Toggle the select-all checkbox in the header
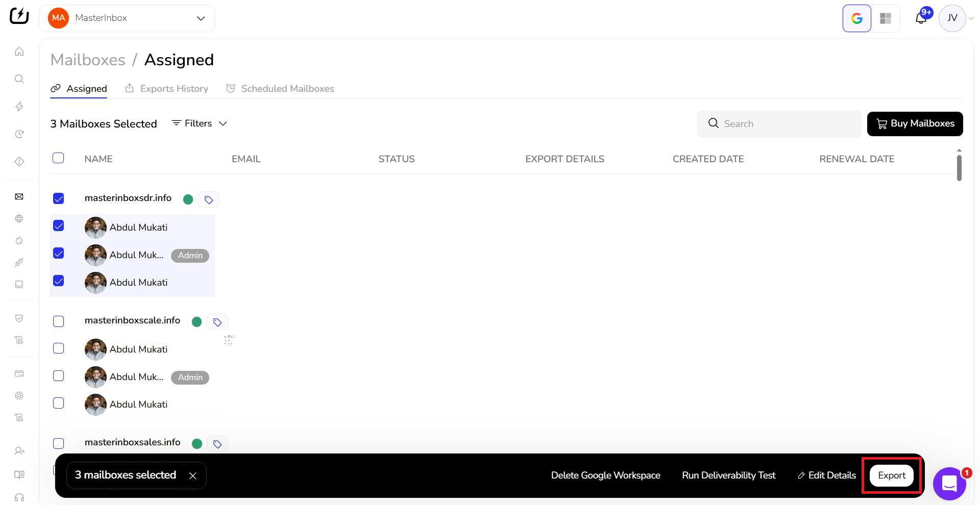980x505 pixels. coord(59,158)
